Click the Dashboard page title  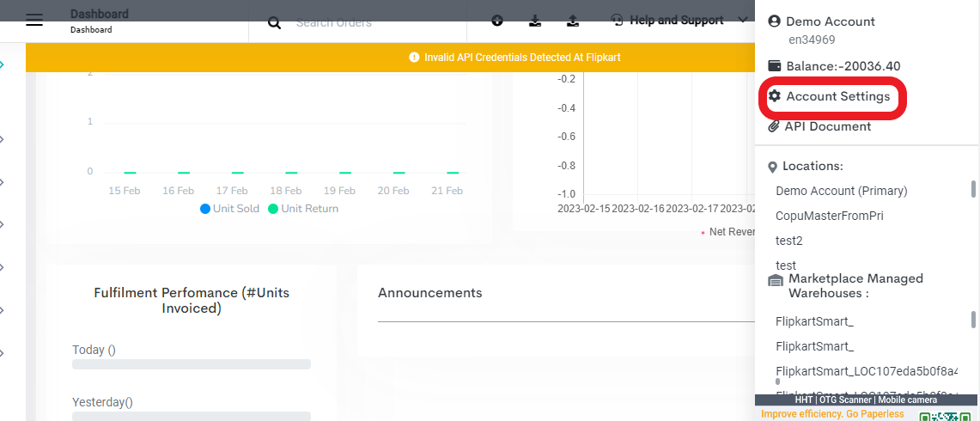point(100,14)
